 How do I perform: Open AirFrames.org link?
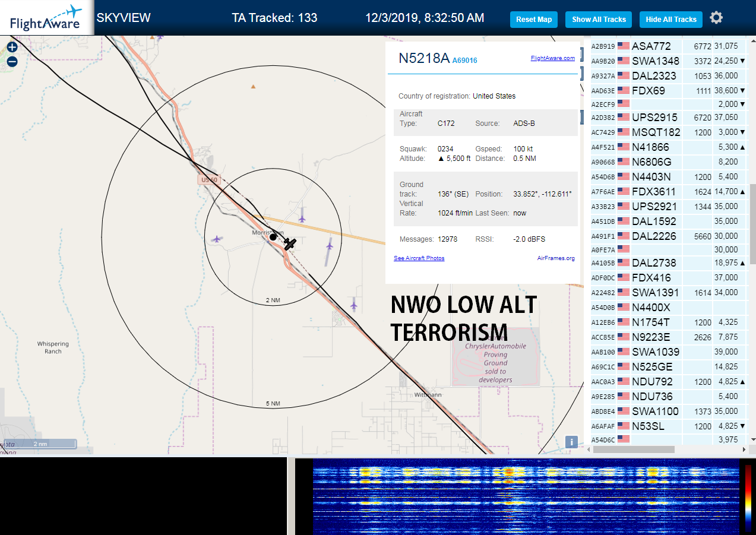tap(556, 258)
